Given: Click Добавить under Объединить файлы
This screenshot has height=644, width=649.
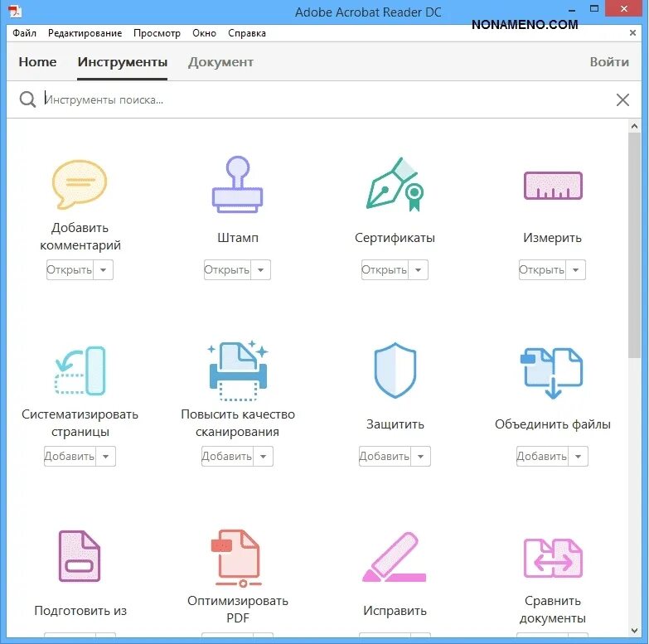Looking at the screenshot, I should point(543,456).
